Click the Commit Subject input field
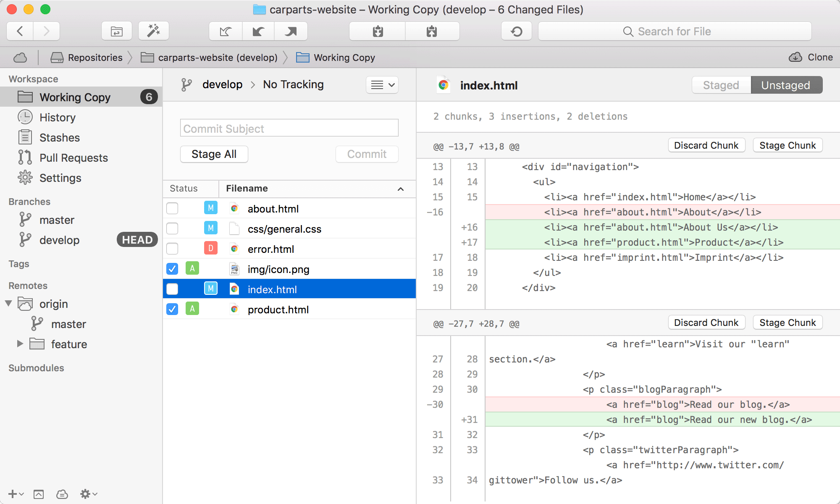The image size is (840, 504). point(289,128)
